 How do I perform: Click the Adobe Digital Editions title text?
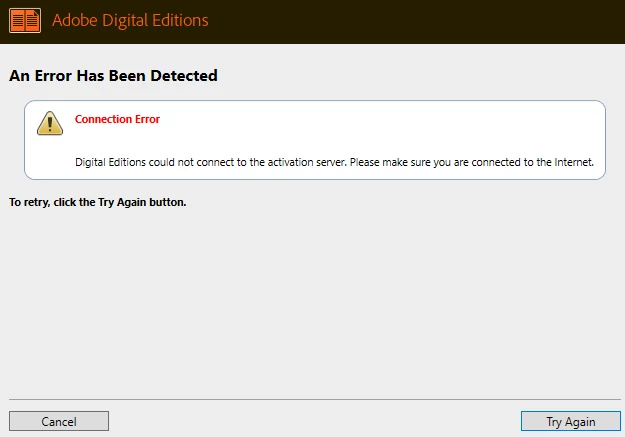point(130,21)
